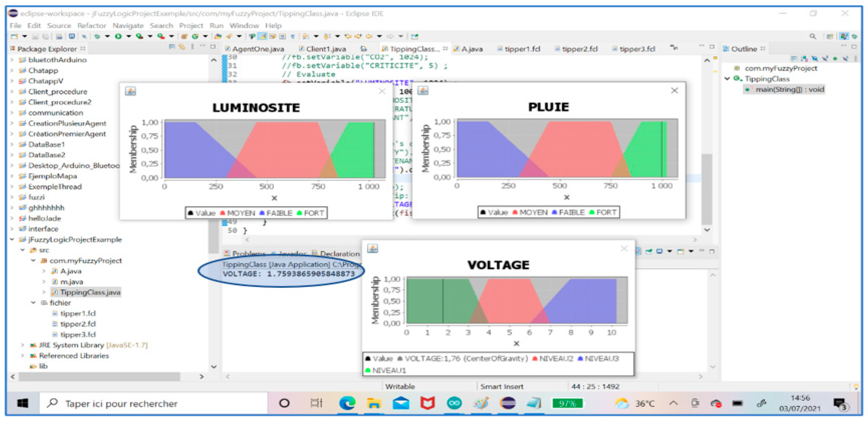Collapse the jFuzzyLogicProjectExample project node
Image resolution: width=868 pixels, height=422 pixels.
tap(12, 239)
